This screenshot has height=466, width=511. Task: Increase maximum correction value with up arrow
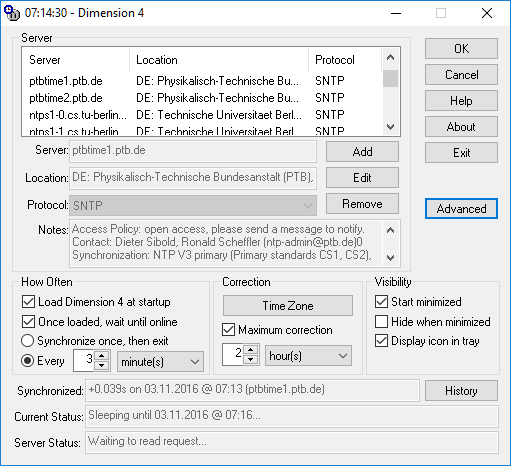coord(251,350)
